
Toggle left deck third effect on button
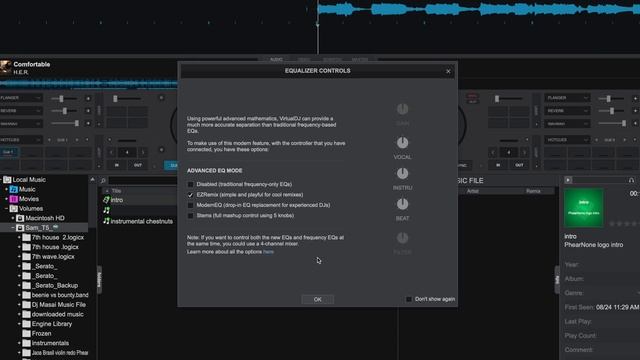click(88, 123)
